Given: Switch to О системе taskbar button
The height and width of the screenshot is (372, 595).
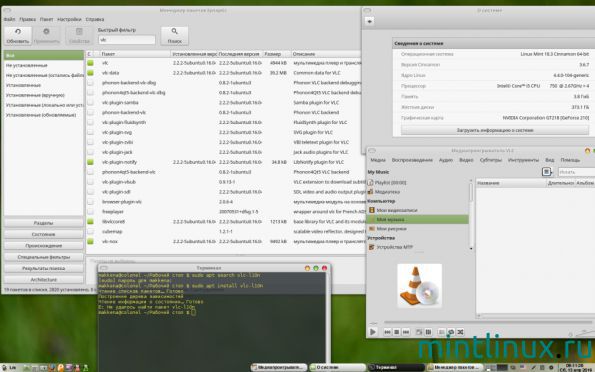Looking at the screenshot, I should pyautogui.click(x=338, y=367).
